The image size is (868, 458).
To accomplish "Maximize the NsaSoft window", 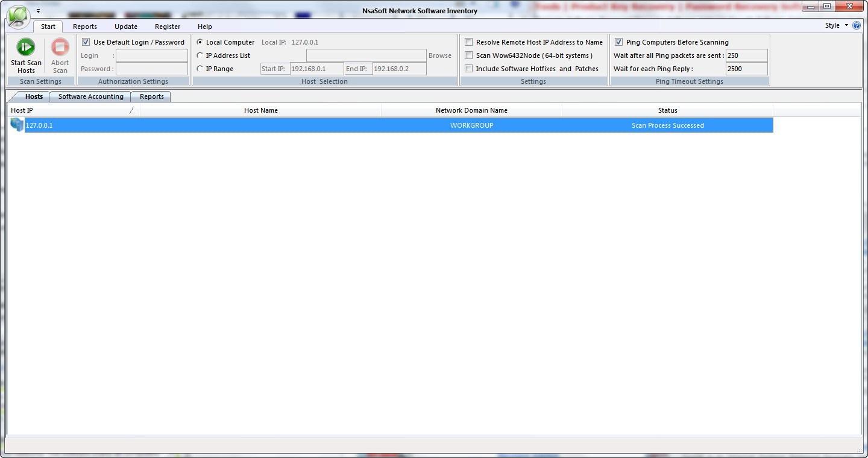I will click(x=828, y=7).
